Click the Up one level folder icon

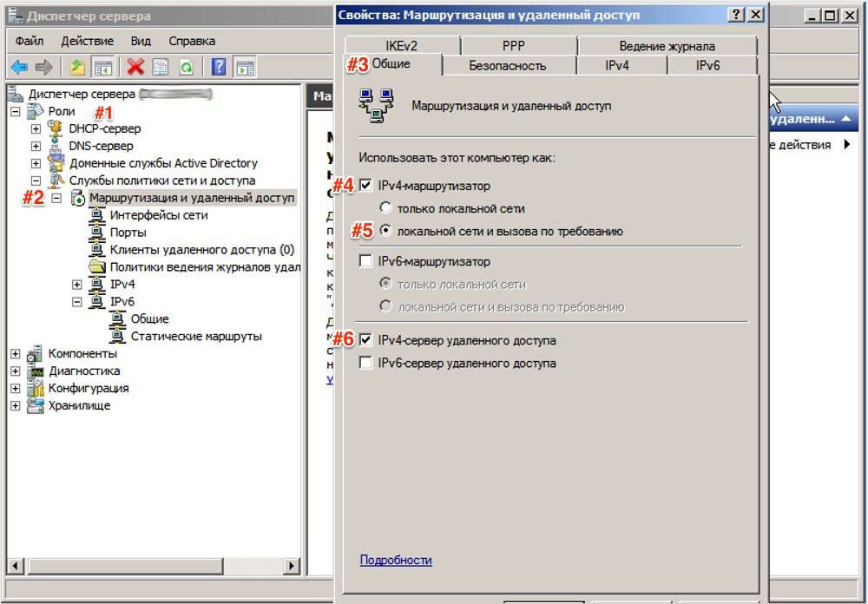pos(77,68)
